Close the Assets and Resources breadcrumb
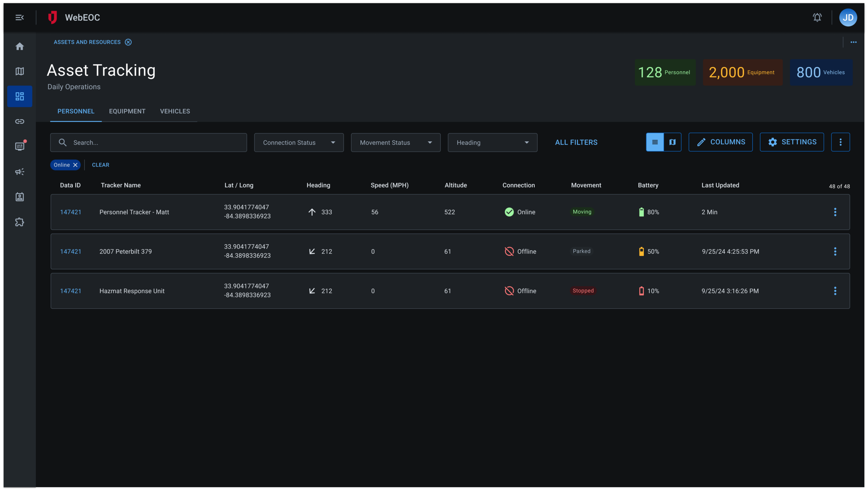 point(128,42)
